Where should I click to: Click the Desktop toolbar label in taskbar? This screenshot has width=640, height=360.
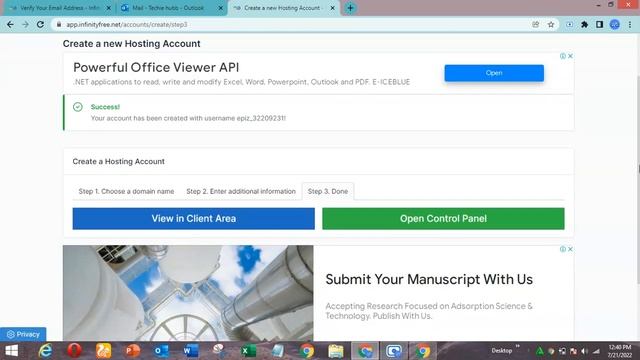[502, 351]
